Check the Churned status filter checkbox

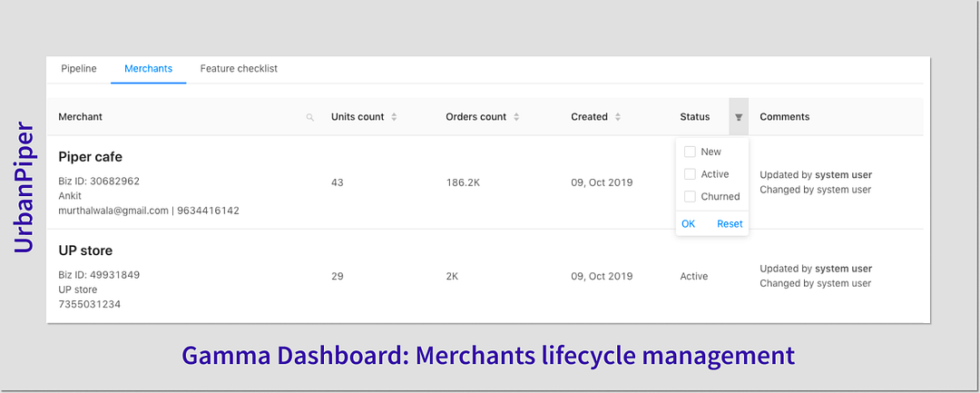[690, 197]
